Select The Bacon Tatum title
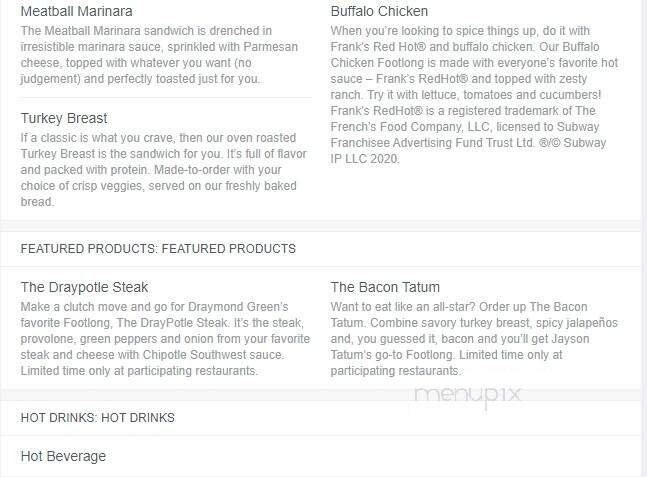This screenshot has width=647, height=477. (x=385, y=287)
